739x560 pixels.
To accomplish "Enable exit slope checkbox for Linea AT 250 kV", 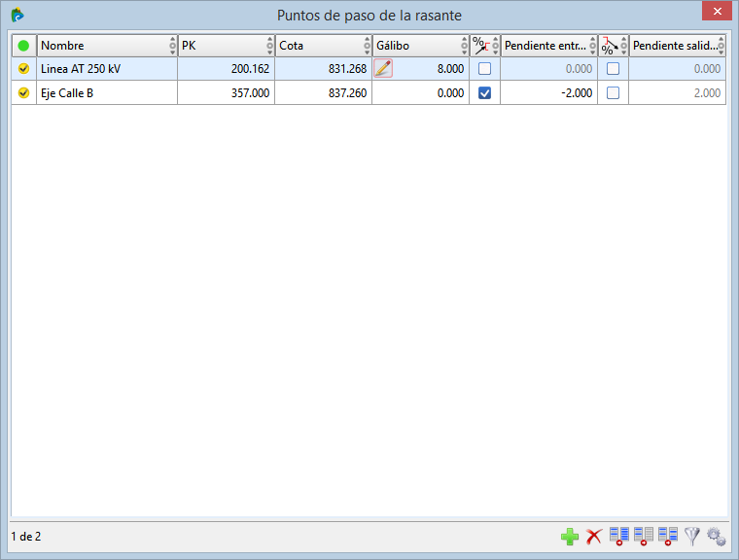I will click(613, 69).
